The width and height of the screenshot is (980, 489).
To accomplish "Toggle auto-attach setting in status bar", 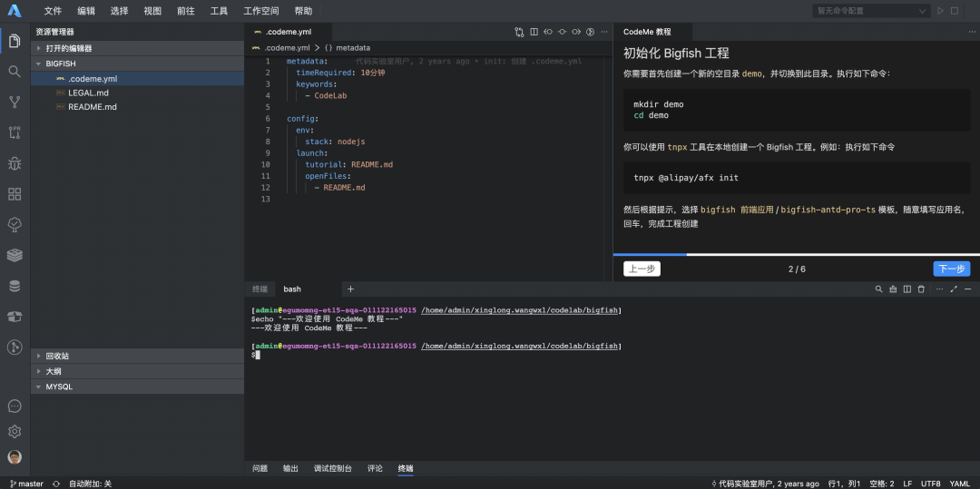I will tap(90, 484).
